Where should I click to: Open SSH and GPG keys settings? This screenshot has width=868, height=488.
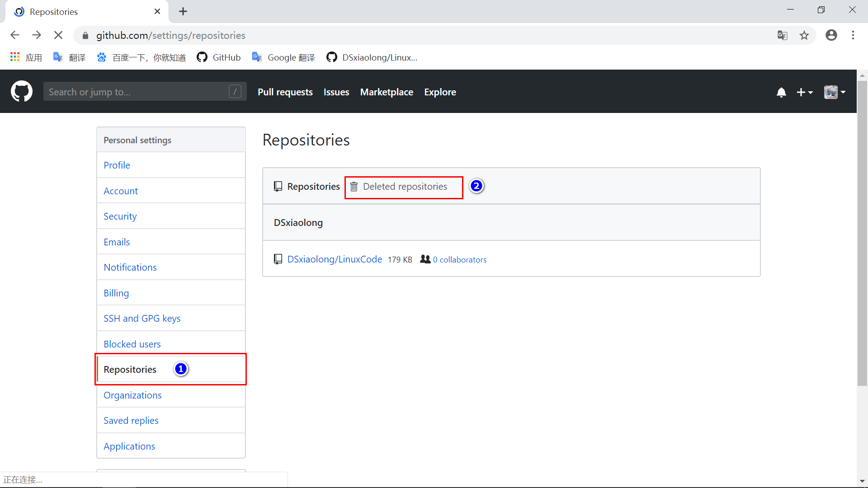(x=142, y=319)
